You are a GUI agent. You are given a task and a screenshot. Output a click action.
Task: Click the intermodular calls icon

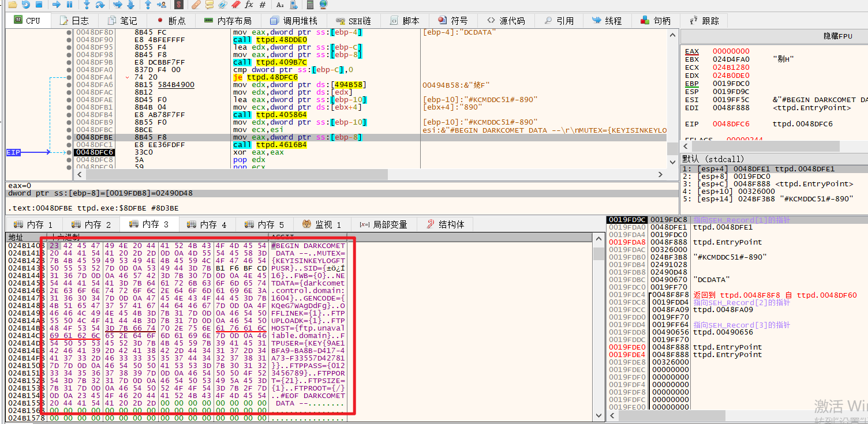(294, 5)
